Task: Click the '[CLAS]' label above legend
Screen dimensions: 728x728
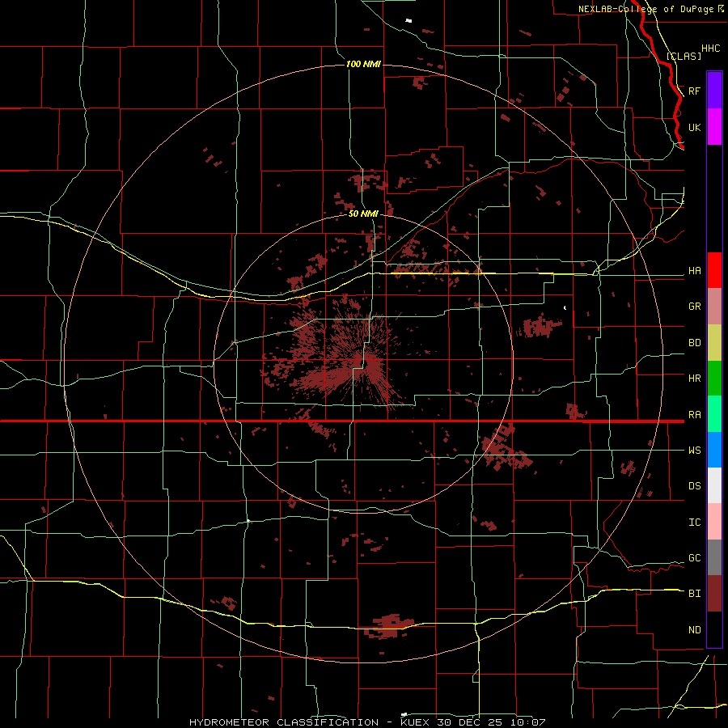Action: pos(684,56)
